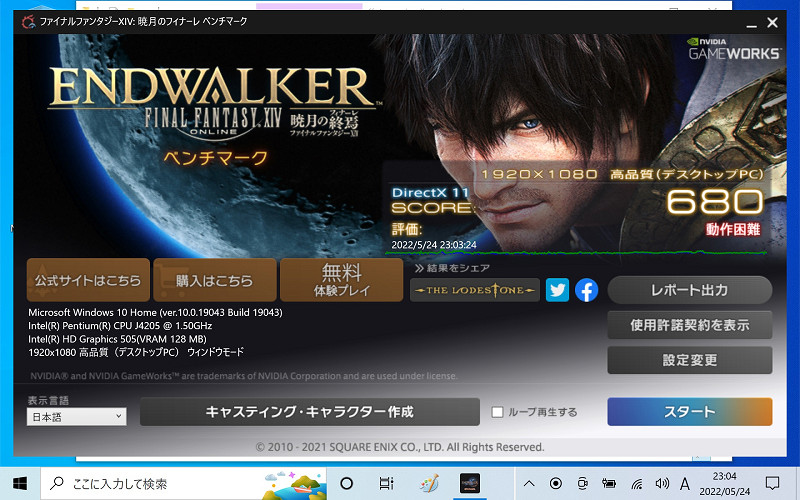Click the NVIDIA GameWorks logo
800x500 pixels.
click(x=734, y=49)
